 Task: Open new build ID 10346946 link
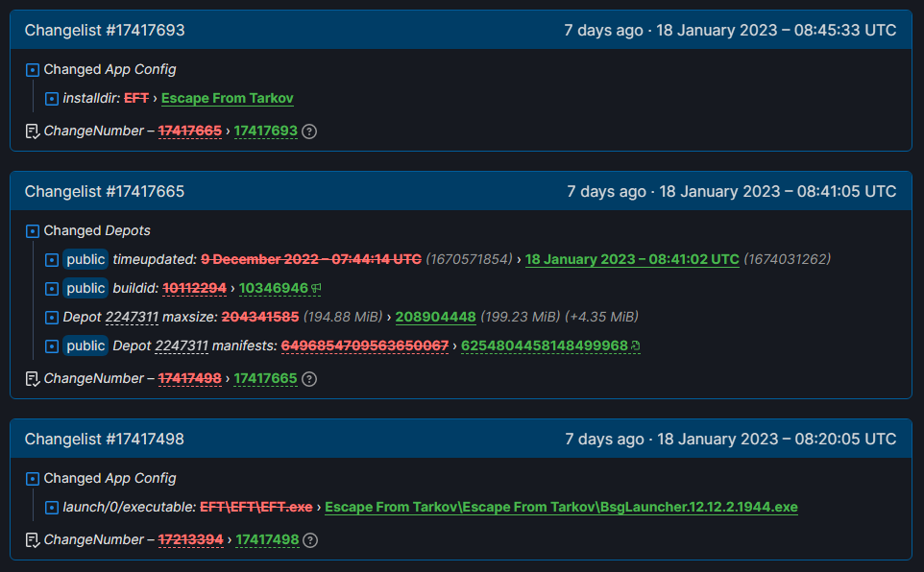click(274, 288)
